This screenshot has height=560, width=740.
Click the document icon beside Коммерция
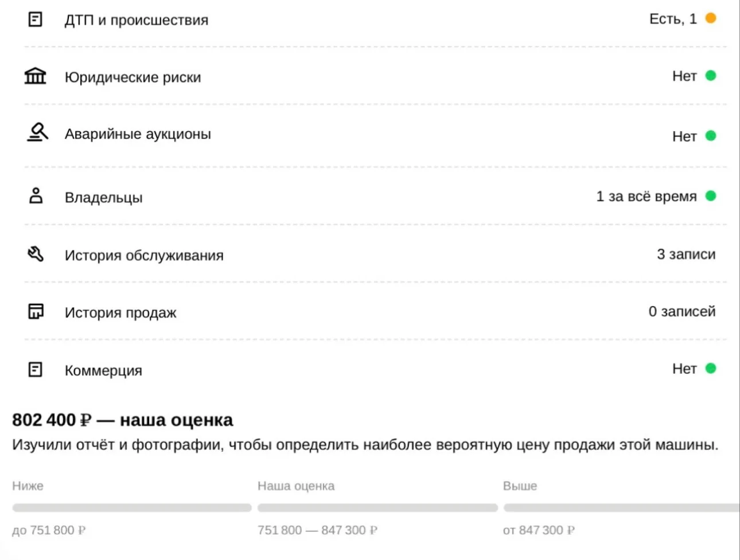pos(36,369)
